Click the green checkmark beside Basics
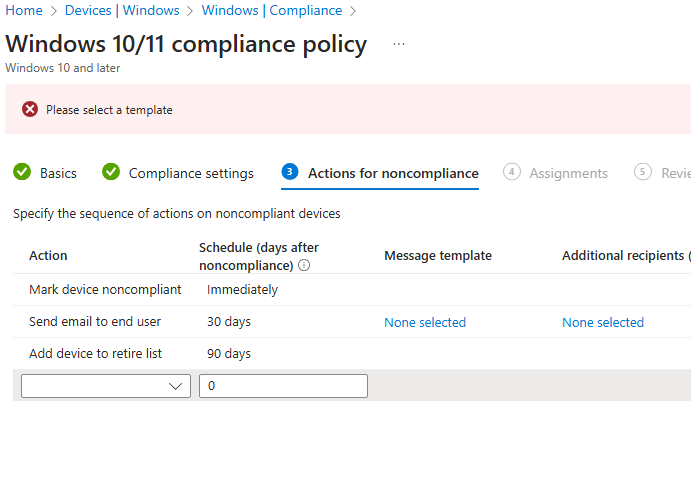Image resolution: width=691 pixels, height=484 pixels. coord(22,172)
